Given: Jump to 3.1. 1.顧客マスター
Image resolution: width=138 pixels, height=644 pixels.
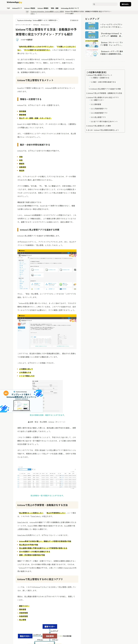Looking at the screenshot, I should [x=97, y=100].
